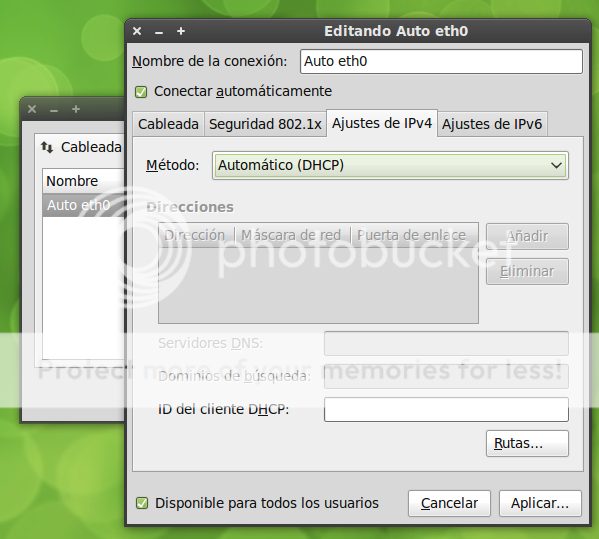Click the wired network arrows icon beside Cableada

[47, 147]
